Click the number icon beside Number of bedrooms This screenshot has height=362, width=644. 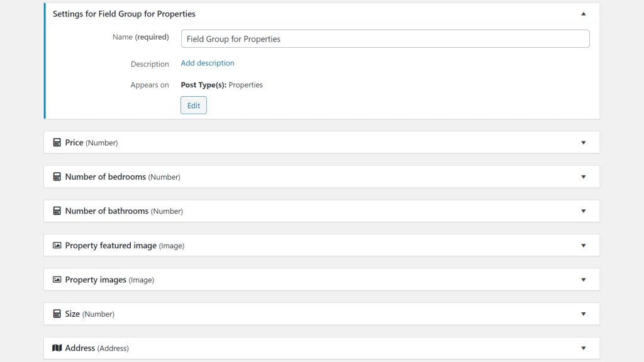click(57, 177)
